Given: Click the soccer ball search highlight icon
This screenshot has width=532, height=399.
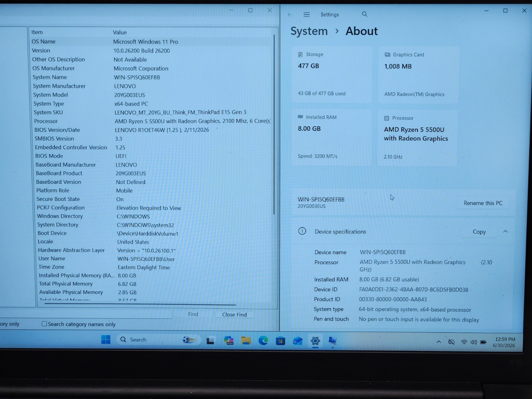Looking at the screenshot, I should pos(190,340).
